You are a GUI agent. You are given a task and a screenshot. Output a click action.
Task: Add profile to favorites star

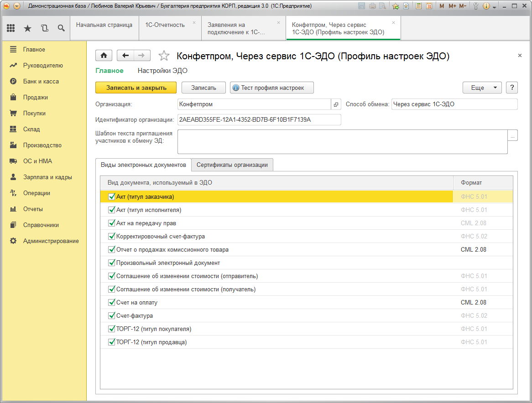pos(164,56)
